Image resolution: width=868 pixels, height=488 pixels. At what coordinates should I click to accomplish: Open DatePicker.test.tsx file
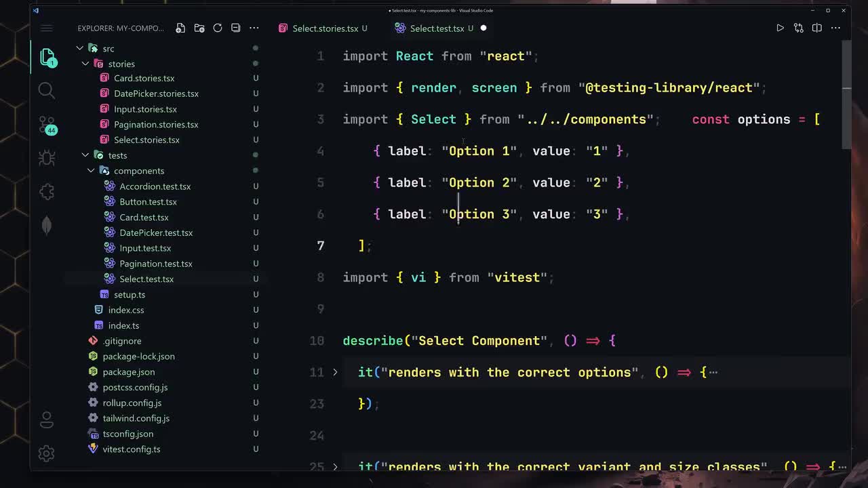point(156,233)
